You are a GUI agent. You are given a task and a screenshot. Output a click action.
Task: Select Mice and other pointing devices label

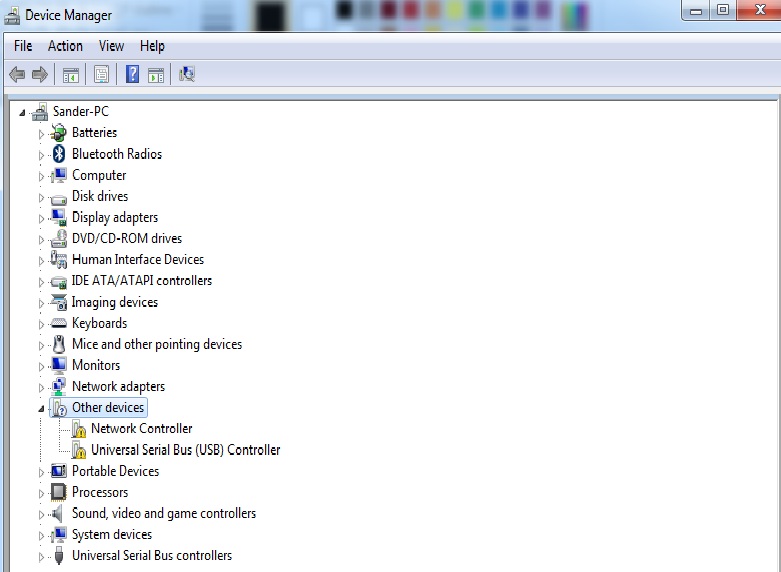[x=157, y=344]
